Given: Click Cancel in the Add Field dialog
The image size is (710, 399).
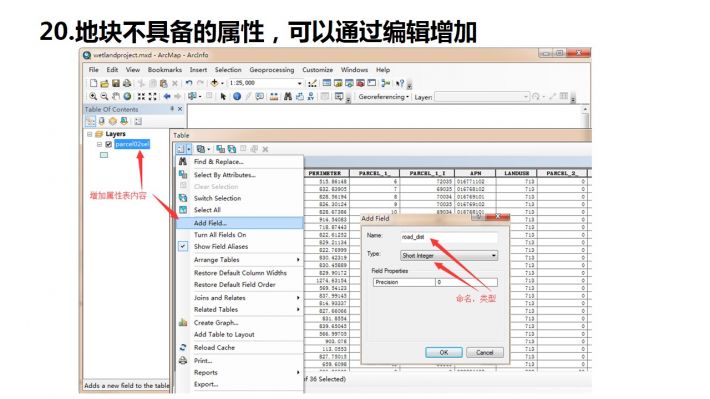Looking at the screenshot, I should [485, 352].
